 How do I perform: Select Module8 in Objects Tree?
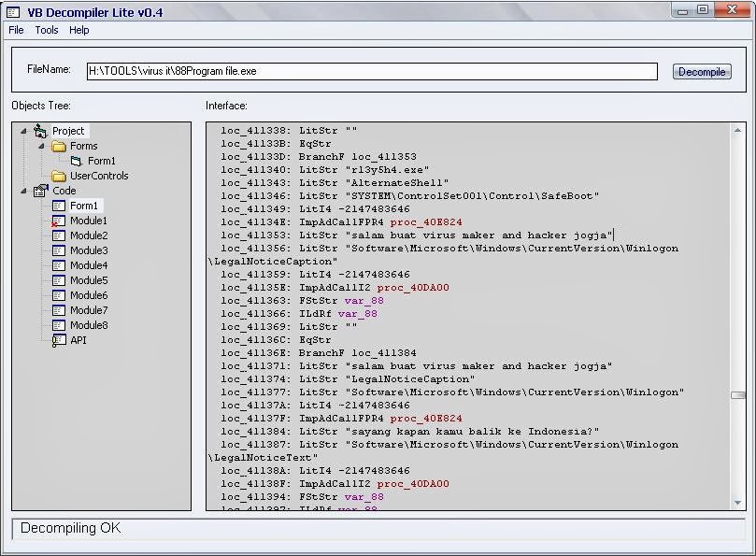pos(89,325)
